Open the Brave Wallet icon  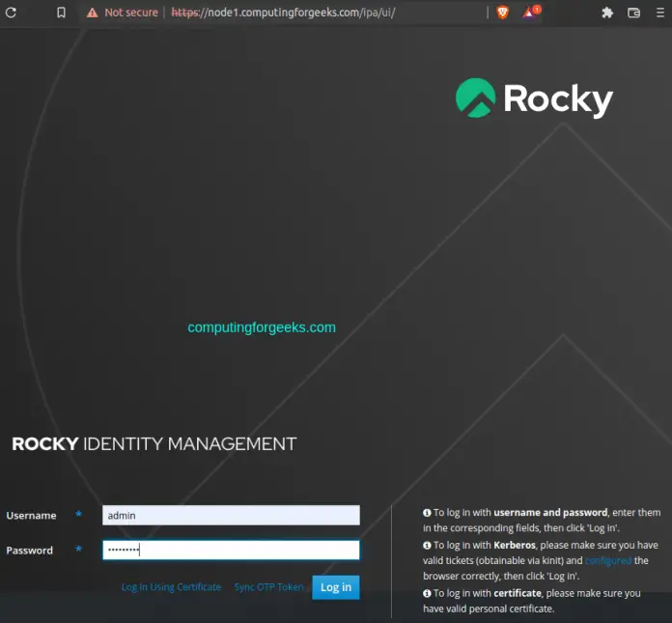(x=634, y=13)
